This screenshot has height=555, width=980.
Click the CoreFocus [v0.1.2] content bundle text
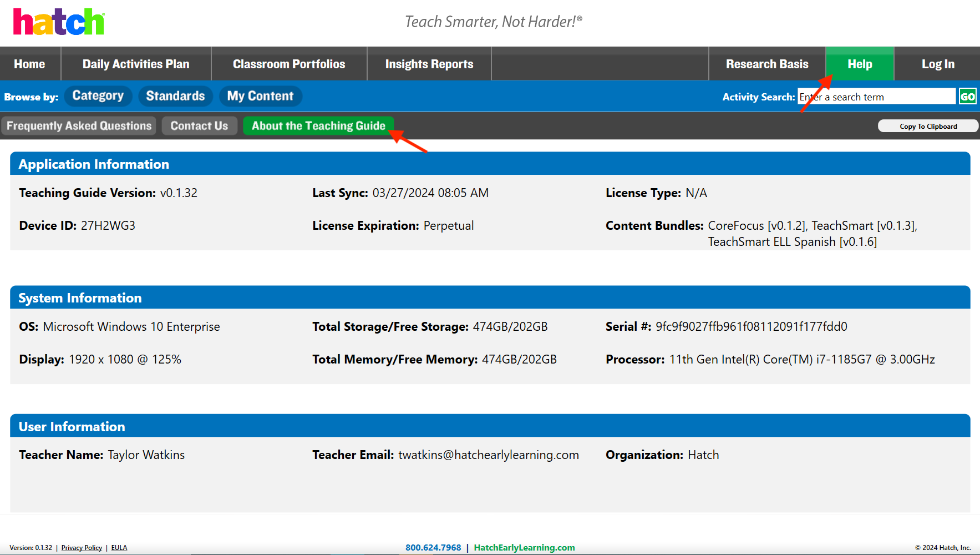(x=757, y=226)
